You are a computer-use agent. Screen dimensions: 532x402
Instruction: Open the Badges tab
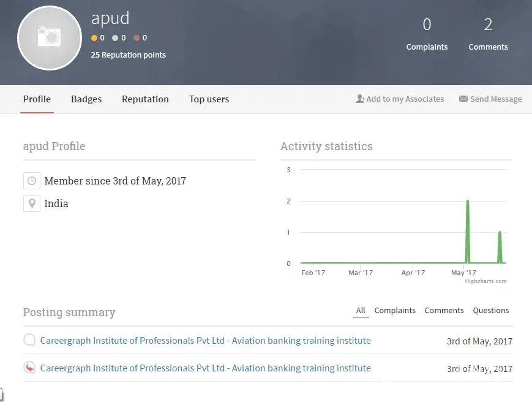coord(86,99)
